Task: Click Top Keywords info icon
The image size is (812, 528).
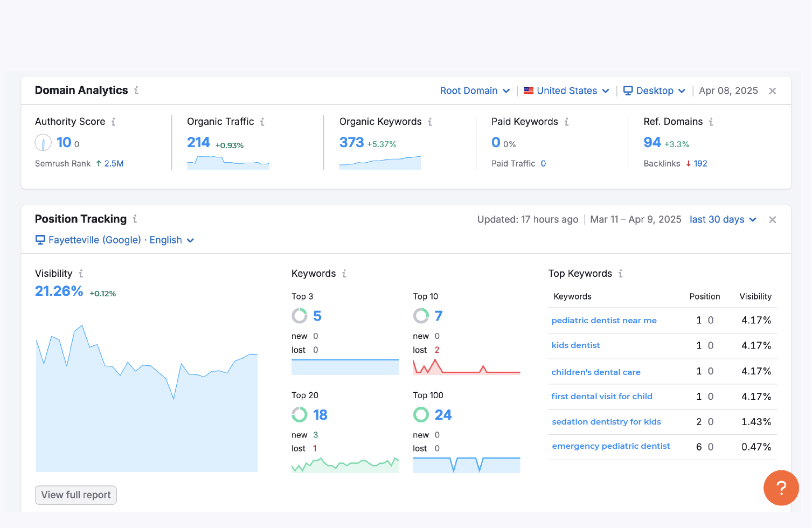Action: pos(620,274)
